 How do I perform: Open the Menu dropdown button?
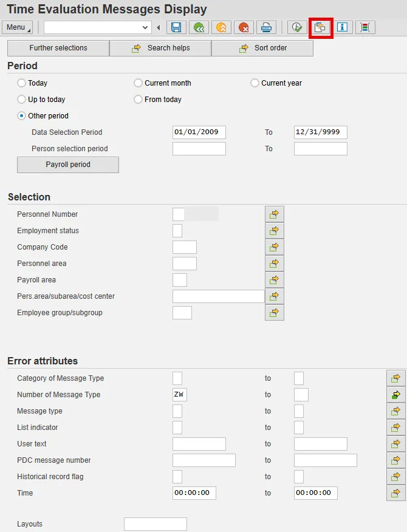click(17, 27)
